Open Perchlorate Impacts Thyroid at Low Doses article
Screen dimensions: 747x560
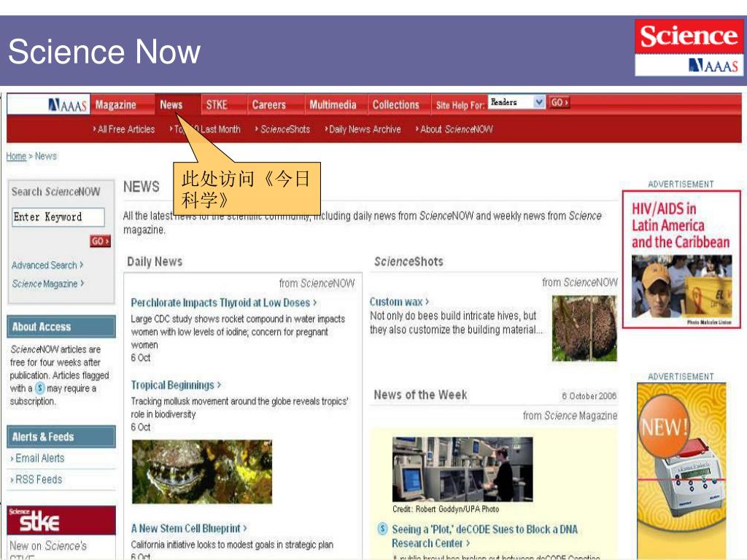pos(223,303)
